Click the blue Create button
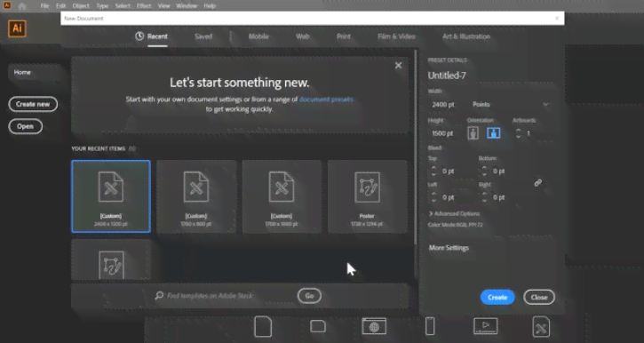644x343 pixels. click(497, 297)
